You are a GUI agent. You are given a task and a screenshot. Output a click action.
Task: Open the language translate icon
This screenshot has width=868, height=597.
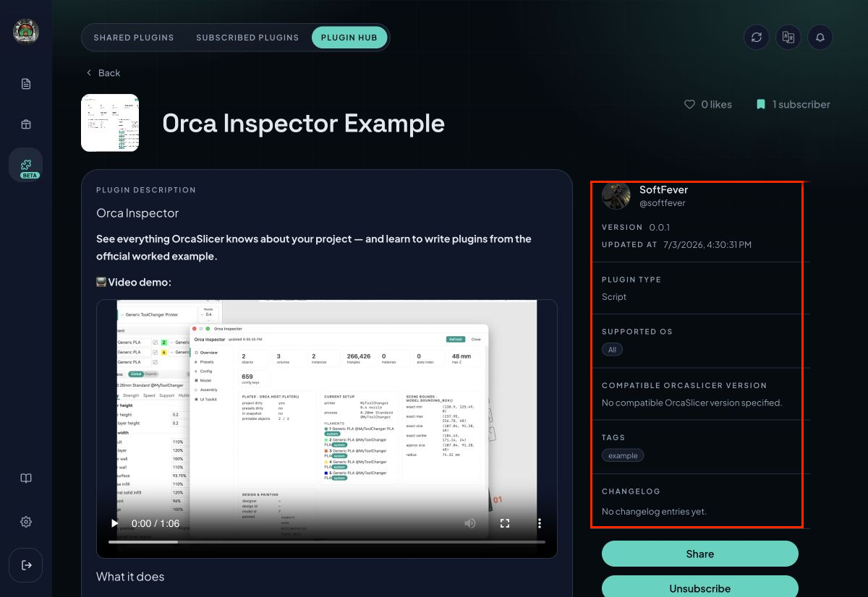(788, 38)
